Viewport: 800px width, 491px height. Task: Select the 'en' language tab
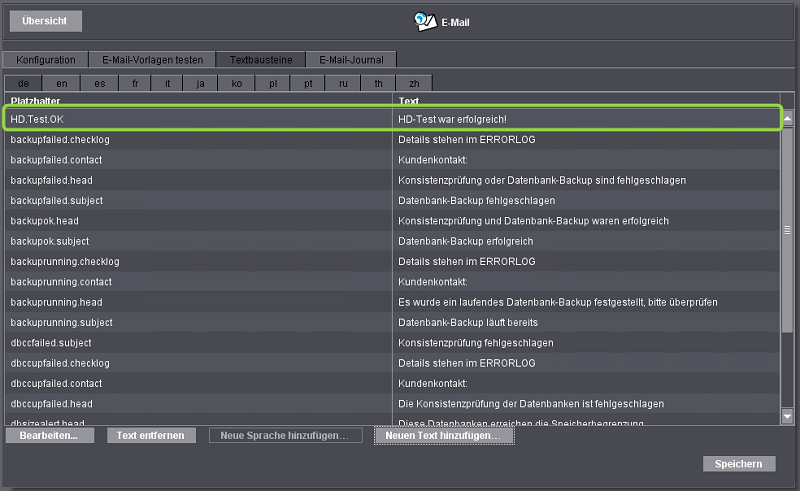tap(62, 84)
